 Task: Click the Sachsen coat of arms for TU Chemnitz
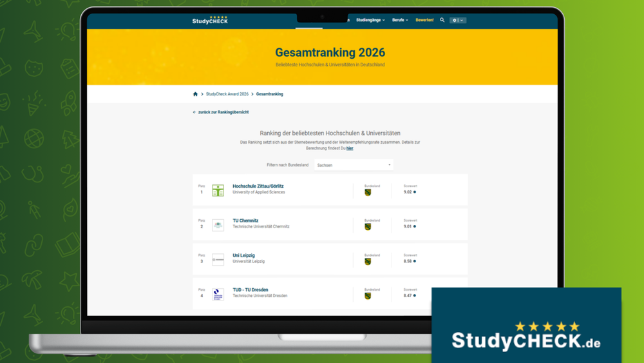368,227
